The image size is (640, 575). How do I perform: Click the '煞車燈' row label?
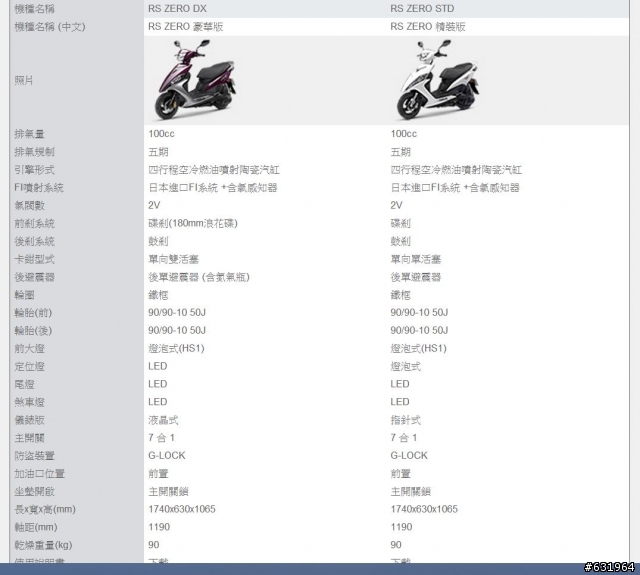[29, 402]
